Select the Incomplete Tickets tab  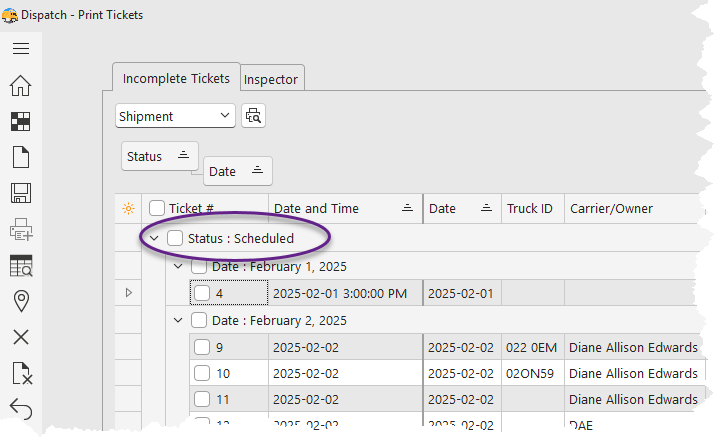pos(176,77)
